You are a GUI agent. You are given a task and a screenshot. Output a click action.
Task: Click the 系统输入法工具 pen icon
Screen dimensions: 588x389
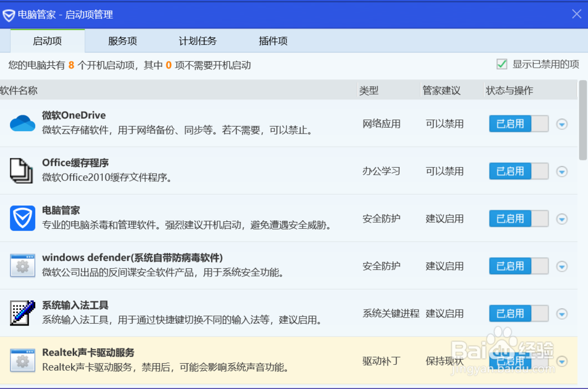coord(22,312)
